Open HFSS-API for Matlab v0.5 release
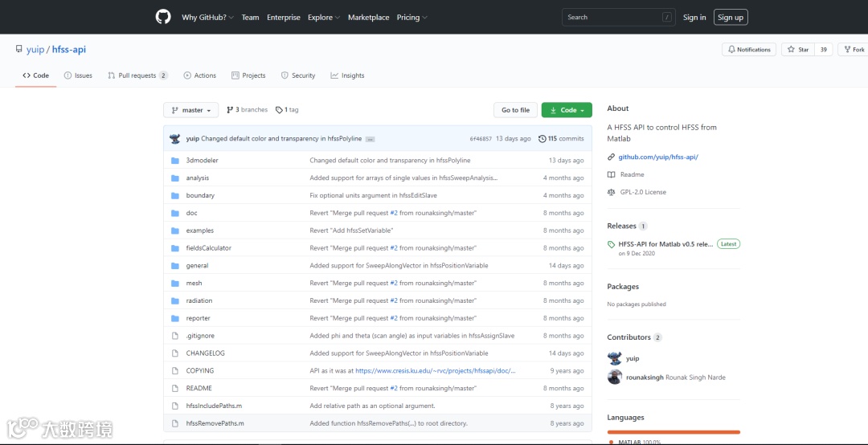868x445 pixels. [666, 244]
